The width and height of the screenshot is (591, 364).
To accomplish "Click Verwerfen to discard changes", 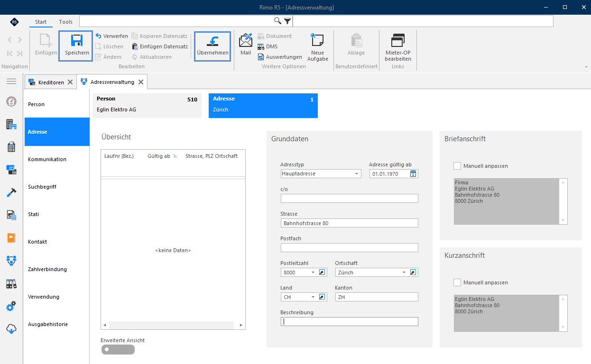I will [x=111, y=36].
